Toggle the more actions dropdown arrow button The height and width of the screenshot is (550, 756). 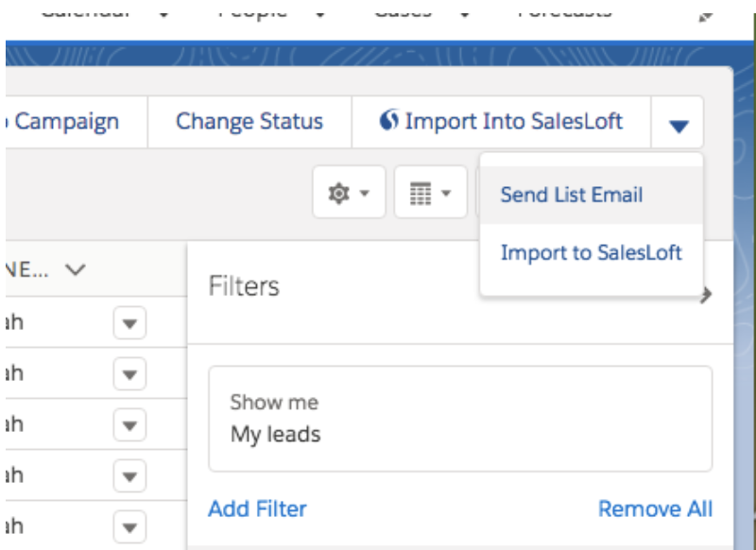coord(679,124)
